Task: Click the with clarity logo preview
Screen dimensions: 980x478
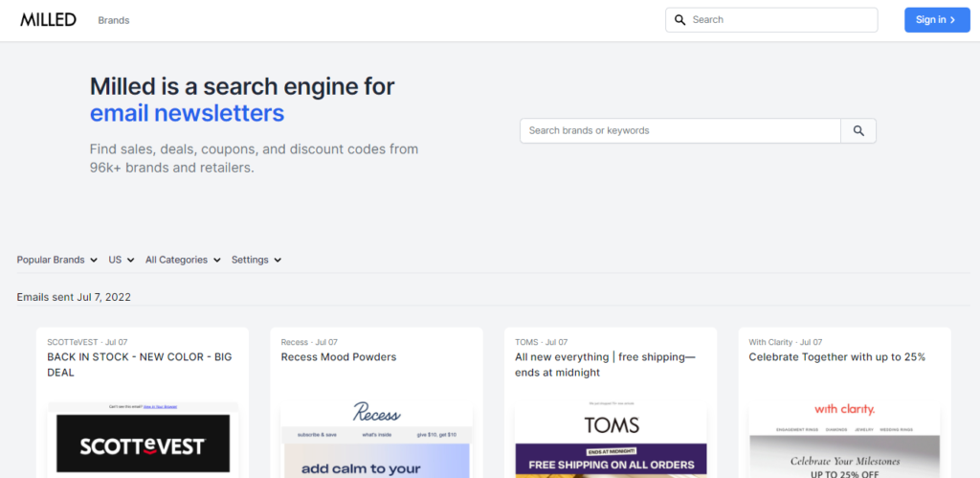Action: (844, 410)
